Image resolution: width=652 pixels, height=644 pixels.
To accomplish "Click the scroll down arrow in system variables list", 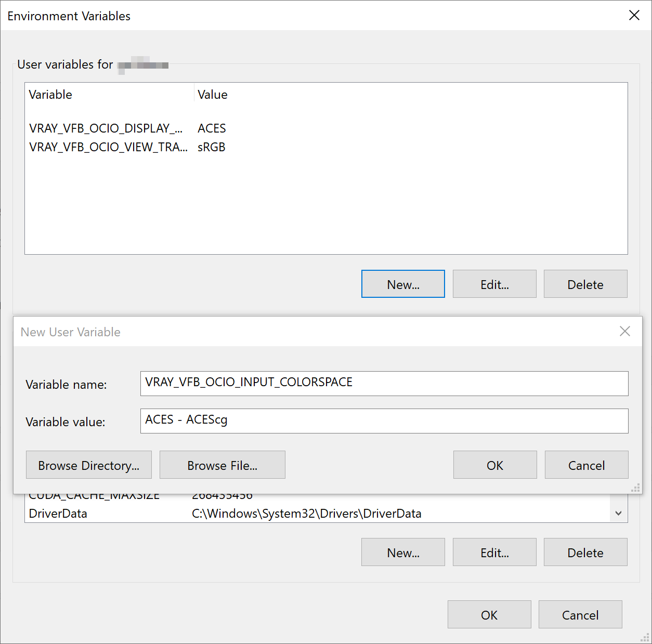I will pos(618,514).
